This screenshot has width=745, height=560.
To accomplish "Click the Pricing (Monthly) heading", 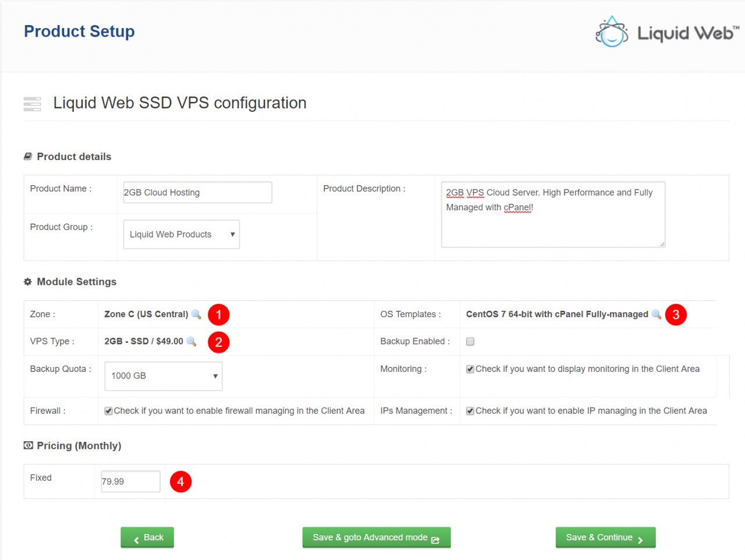I will click(x=79, y=446).
